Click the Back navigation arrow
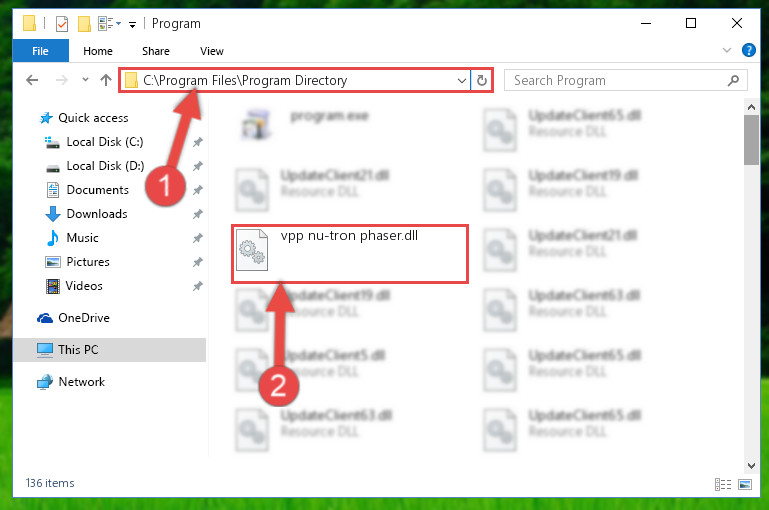 32,80
